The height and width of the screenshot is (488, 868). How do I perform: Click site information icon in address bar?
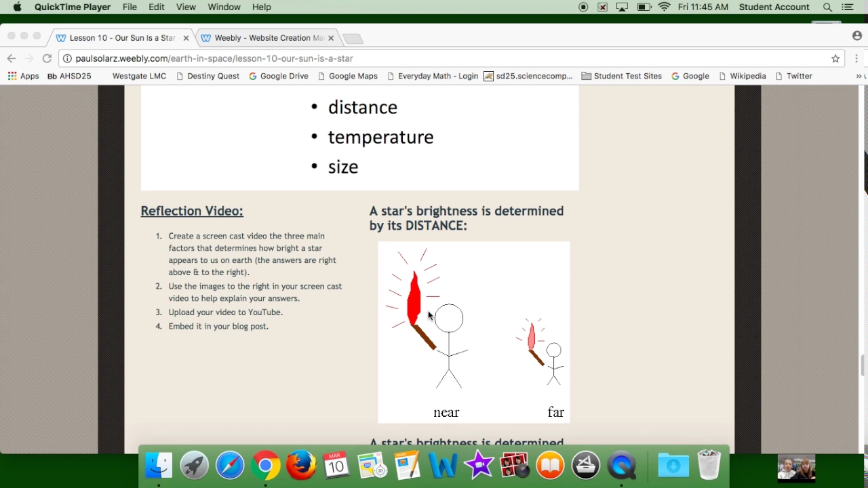coord(68,58)
